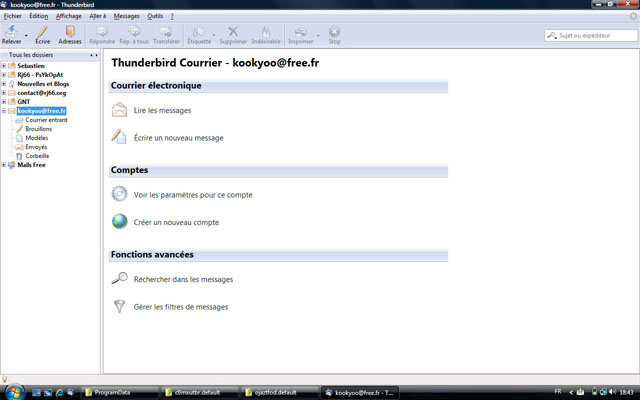
Task: Expand the Mails Free account
Action: [4, 165]
